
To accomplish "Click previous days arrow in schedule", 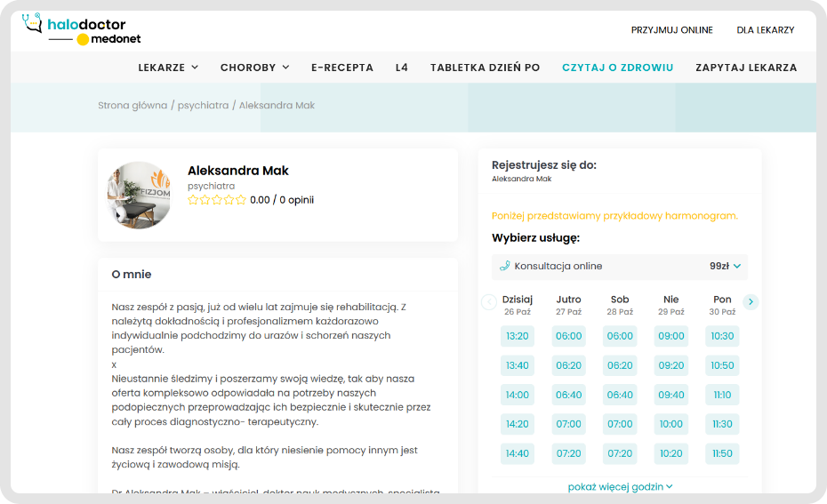I will click(489, 302).
